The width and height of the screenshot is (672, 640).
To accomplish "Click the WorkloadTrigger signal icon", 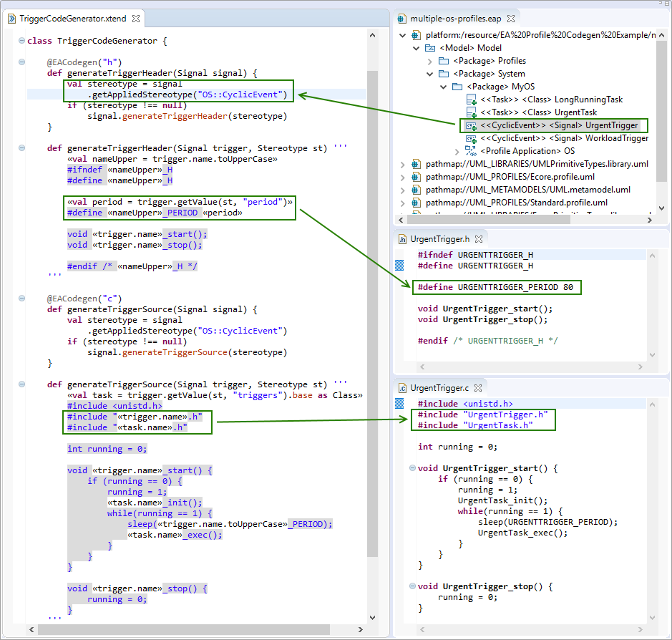I will [471, 138].
